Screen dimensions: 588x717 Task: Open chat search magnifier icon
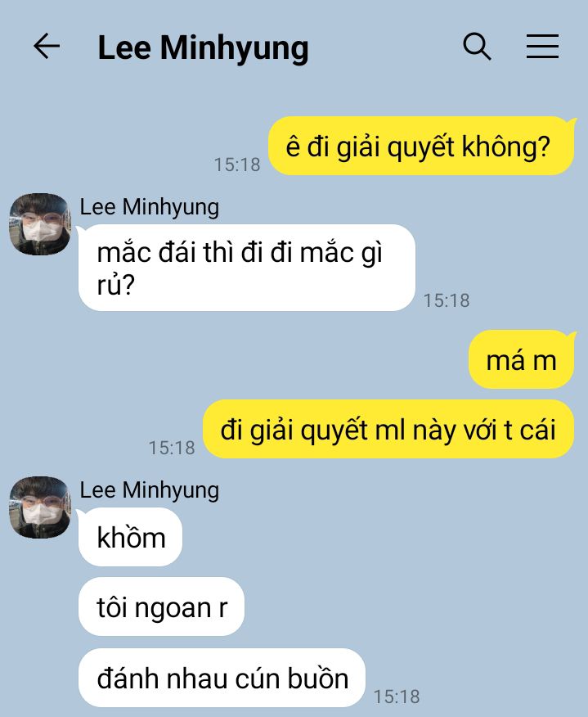pos(477,46)
